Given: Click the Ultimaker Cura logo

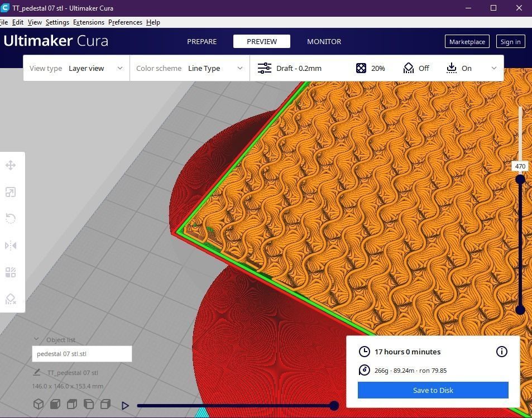Looking at the screenshot, I should (56, 41).
